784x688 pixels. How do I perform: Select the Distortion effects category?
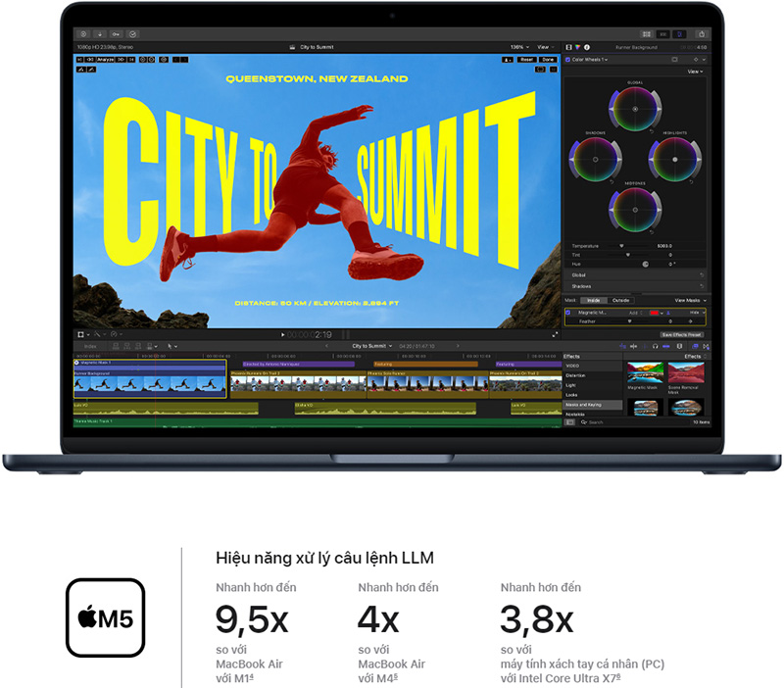575,374
